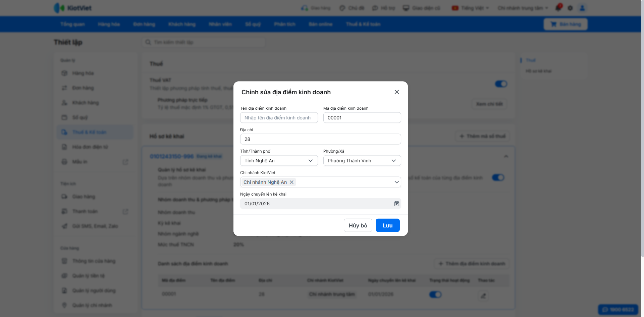
Task: Open Giao hàng in the settings sidebar
Action: [95, 197]
